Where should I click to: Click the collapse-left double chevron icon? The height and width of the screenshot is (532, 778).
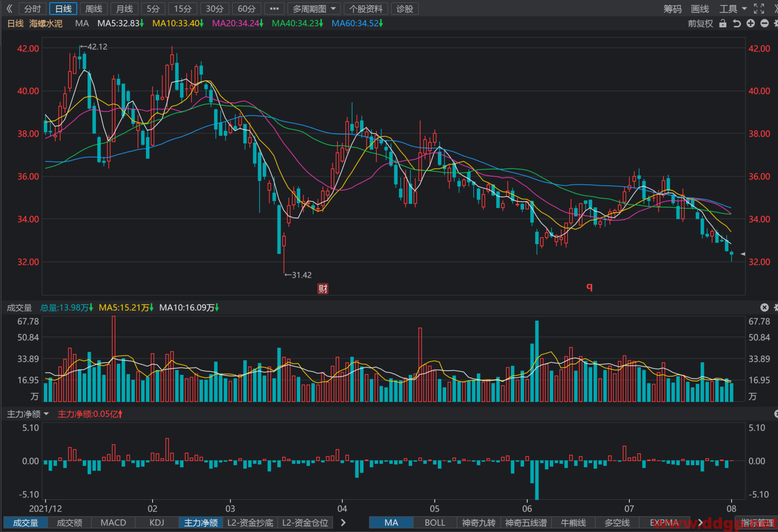[x=9, y=9]
